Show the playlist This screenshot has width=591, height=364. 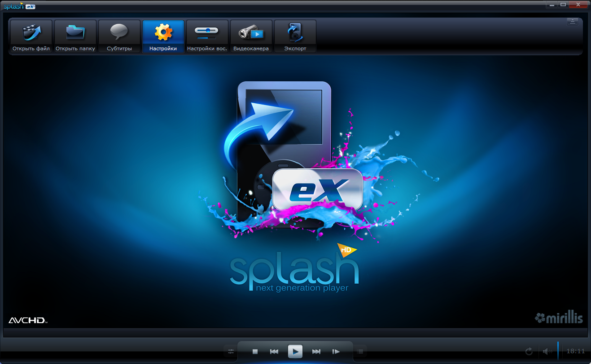[x=360, y=351]
